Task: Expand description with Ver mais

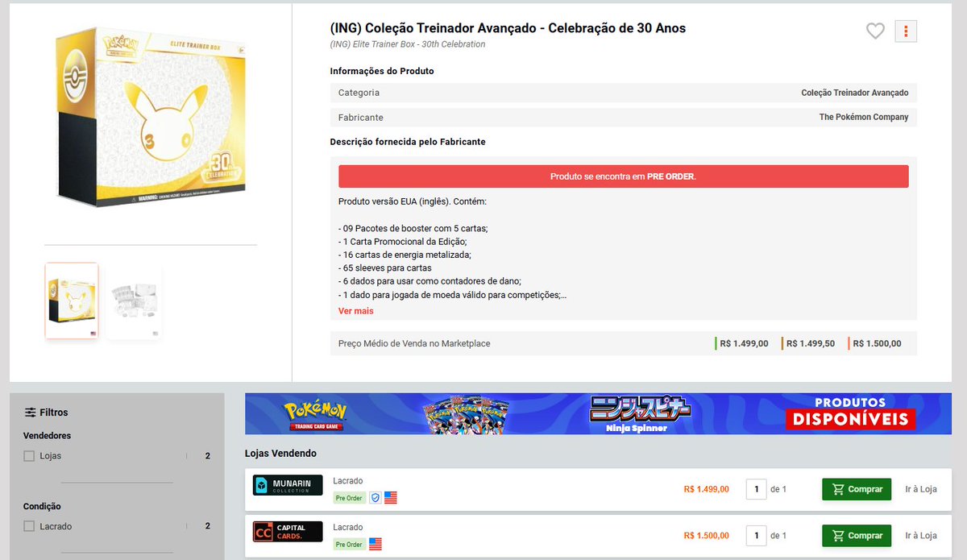Action: click(355, 311)
